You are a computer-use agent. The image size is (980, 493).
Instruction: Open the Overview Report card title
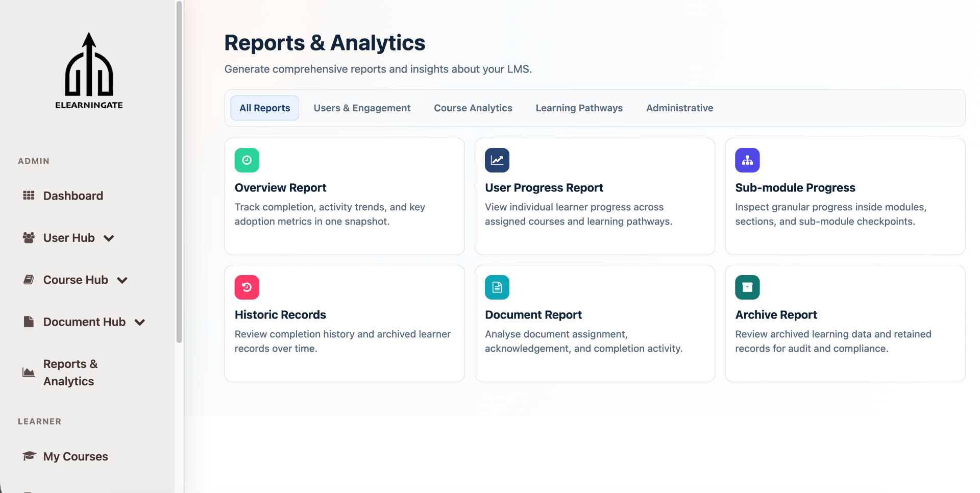pyautogui.click(x=280, y=188)
